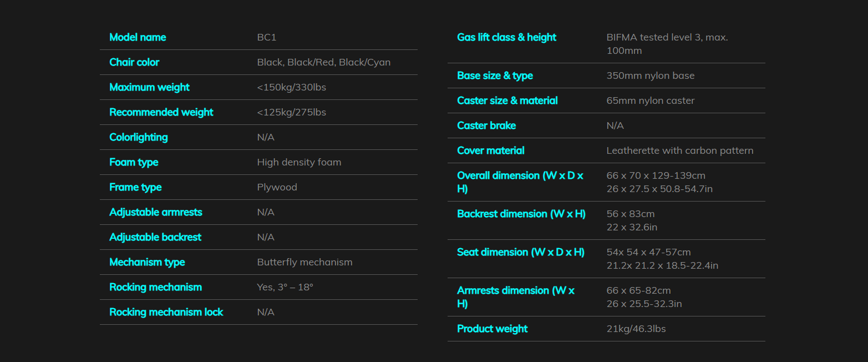Image resolution: width=868 pixels, height=362 pixels.
Task: Select the High density foam value
Action: (x=300, y=162)
